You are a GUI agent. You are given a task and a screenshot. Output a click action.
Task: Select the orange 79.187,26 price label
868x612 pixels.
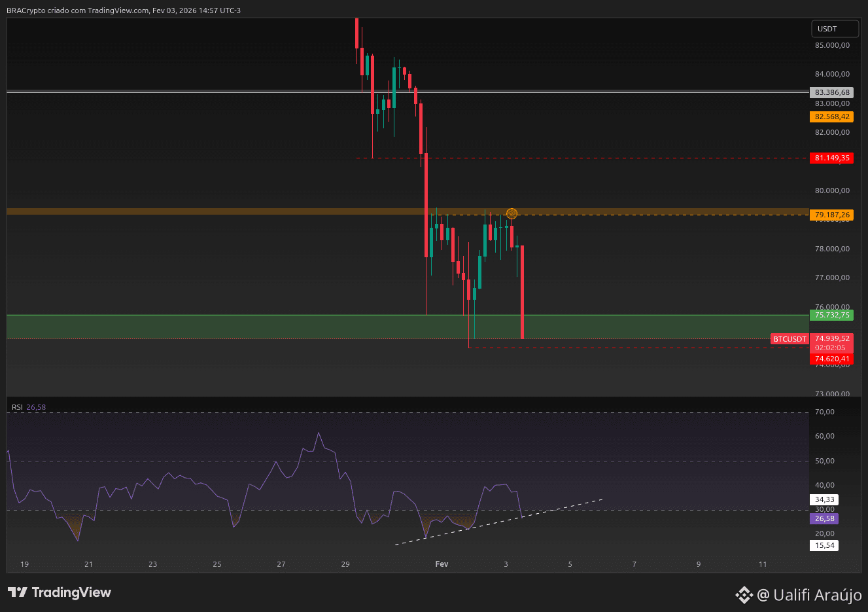832,215
